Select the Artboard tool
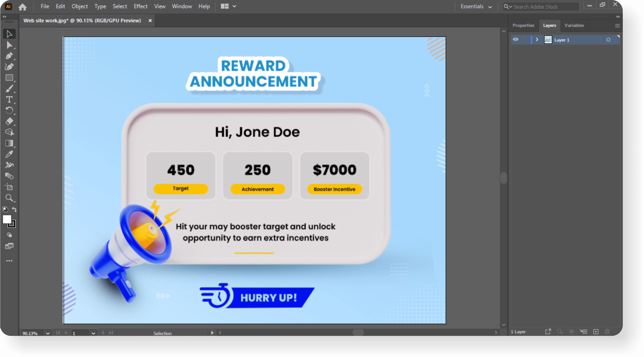 [x=9, y=187]
